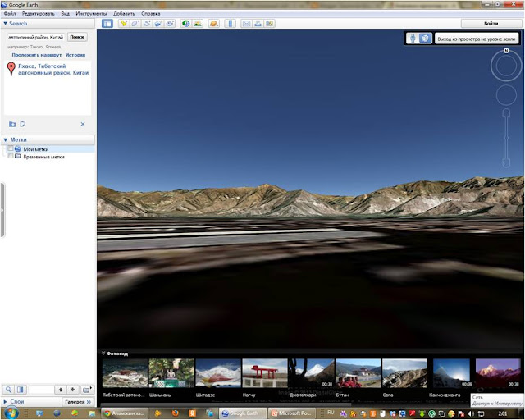Click Выход из просмотра на уровне земли
525x420 pixels.
coord(476,39)
